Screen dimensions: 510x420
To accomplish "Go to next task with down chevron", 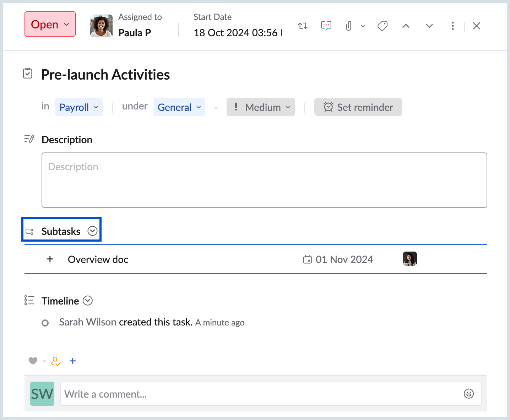I will (429, 26).
